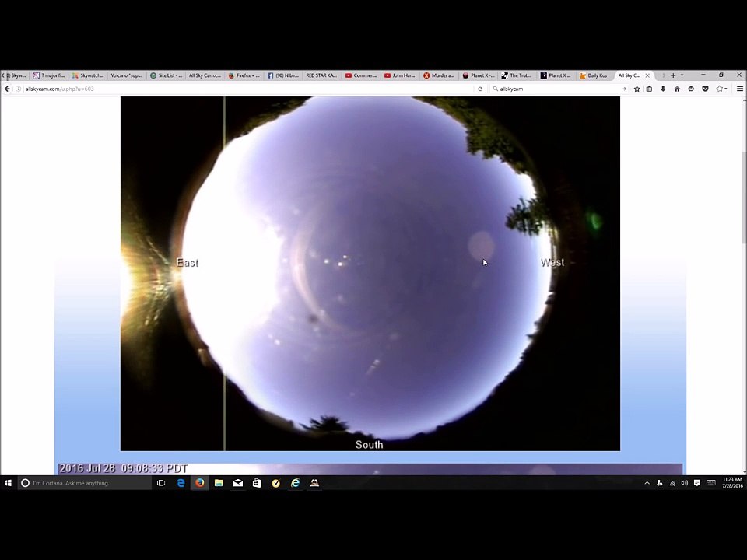Screen dimensions: 747x560
Task: Switch to the 'Daily Kos' tab
Action: pyautogui.click(x=594, y=75)
